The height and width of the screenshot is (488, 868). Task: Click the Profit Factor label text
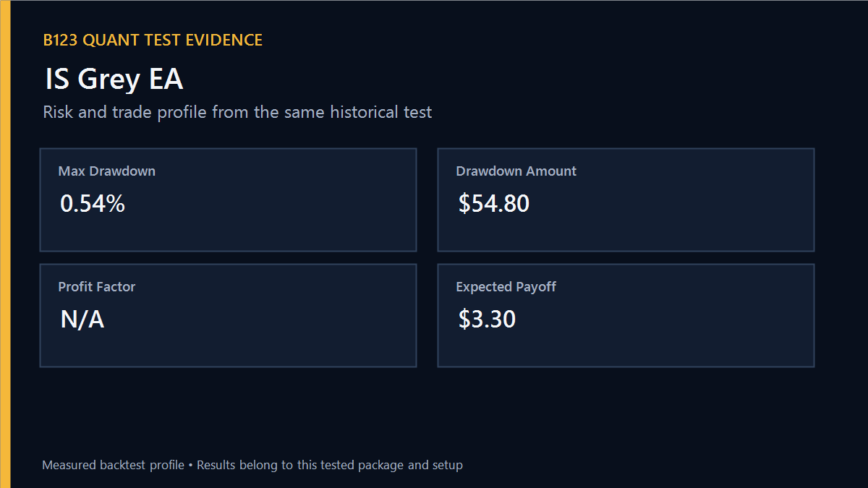97,287
